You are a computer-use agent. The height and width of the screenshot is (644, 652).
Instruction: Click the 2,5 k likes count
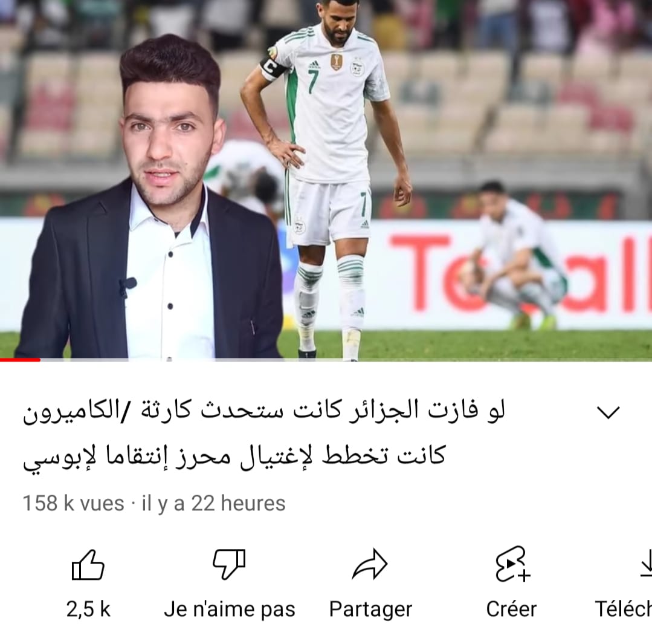click(88, 610)
